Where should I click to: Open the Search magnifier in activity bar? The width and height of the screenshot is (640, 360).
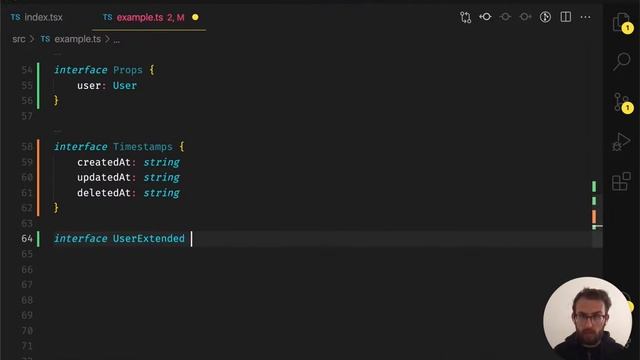tap(622, 62)
